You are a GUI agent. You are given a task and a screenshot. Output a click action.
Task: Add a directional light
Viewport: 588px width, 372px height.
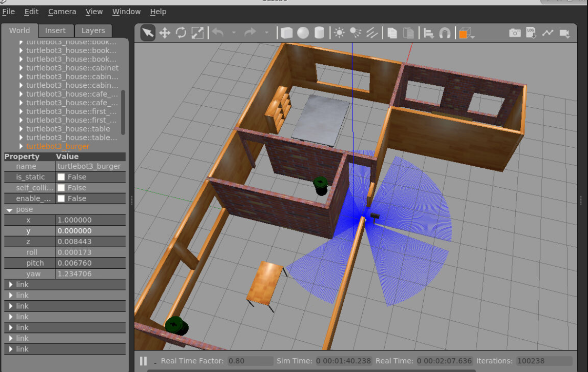pos(372,33)
